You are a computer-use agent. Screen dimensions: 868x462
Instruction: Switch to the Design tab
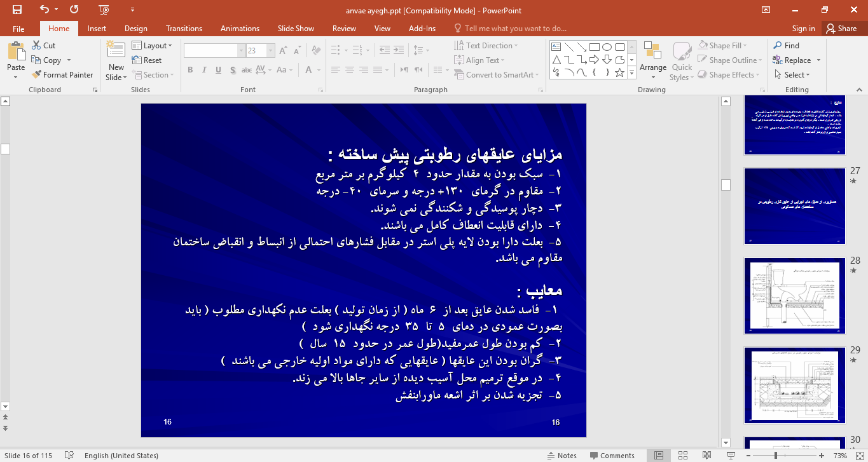tap(135, 29)
